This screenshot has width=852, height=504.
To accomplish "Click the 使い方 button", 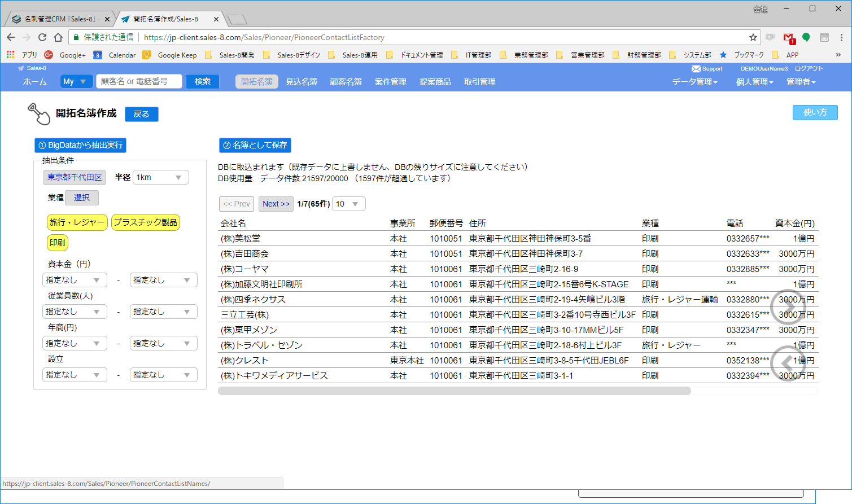I will click(815, 112).
